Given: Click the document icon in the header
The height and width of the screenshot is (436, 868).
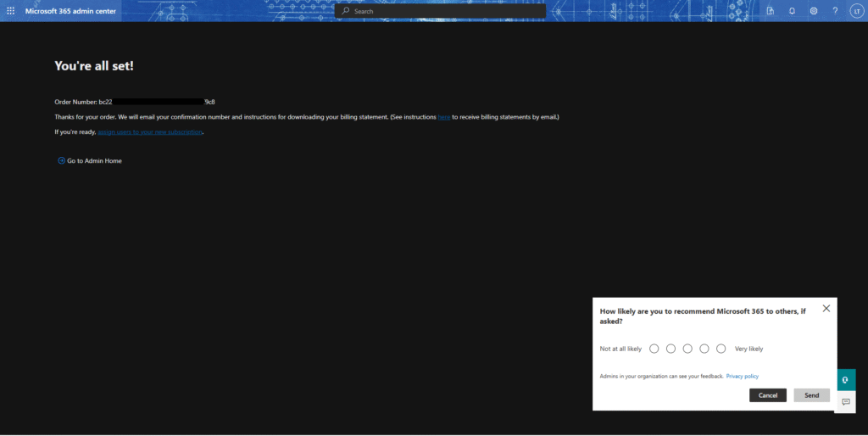Looking at the screenshot, I should coord(770,11).
